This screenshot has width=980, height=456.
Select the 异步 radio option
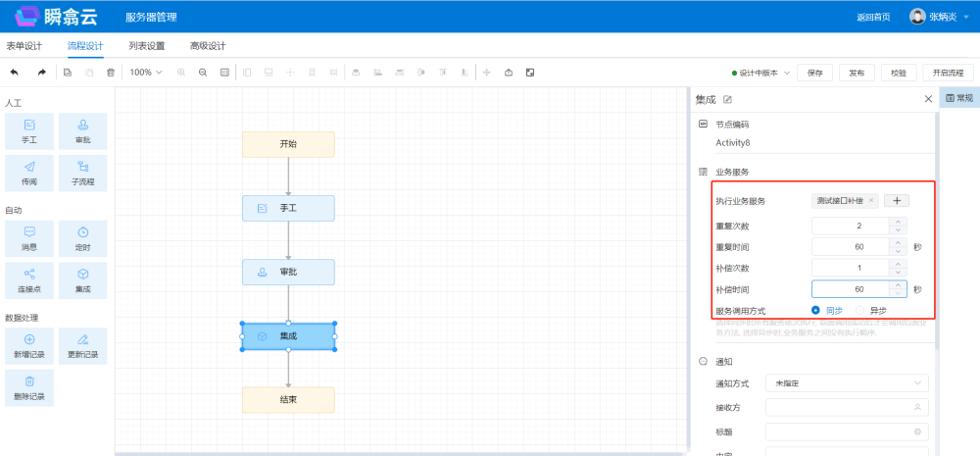(x=860, y=310)
